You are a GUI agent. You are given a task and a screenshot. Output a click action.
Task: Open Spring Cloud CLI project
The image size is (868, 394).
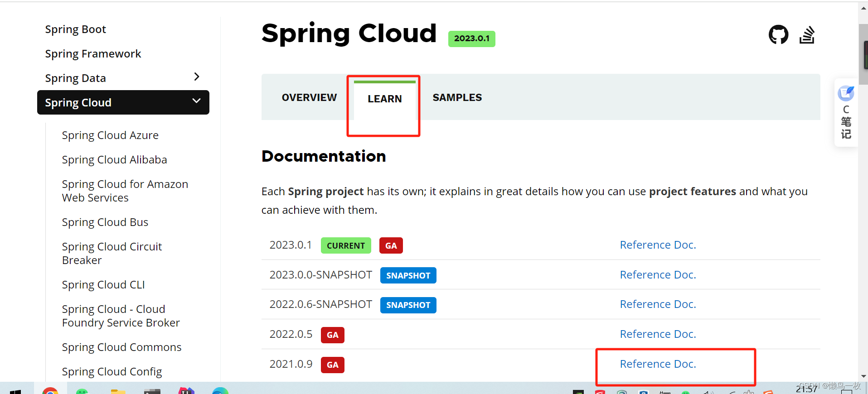pos(103,285)
